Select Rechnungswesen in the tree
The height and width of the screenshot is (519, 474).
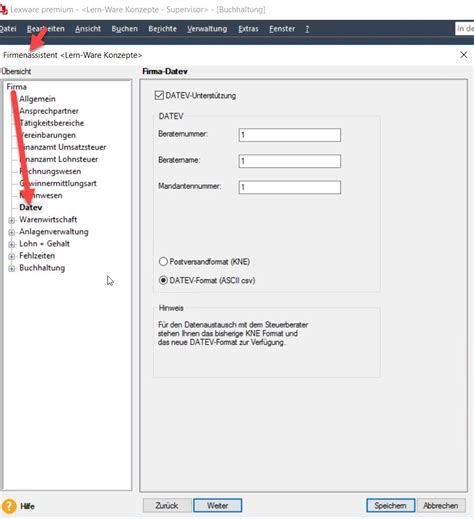50,171
